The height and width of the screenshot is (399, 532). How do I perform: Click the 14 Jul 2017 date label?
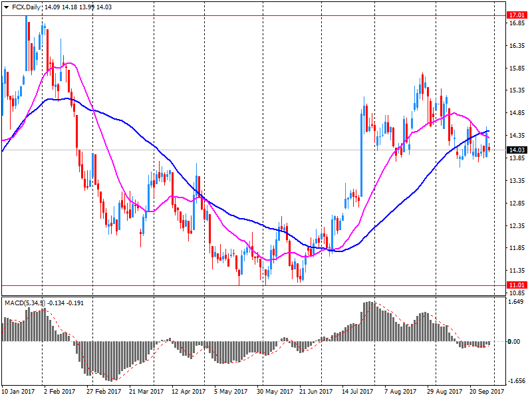point(358,392)
